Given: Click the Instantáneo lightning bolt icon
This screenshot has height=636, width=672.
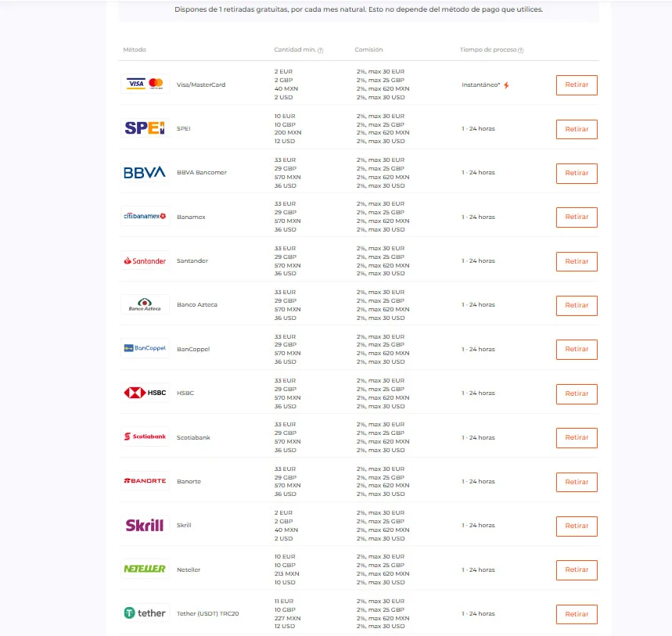Looking at the screenshot, I should pos(507,85).
